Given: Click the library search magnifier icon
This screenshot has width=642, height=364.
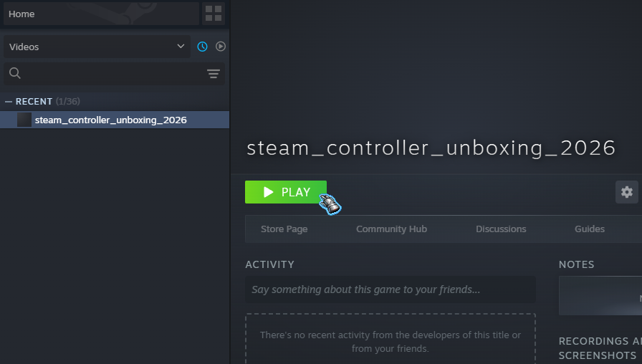Looking at the screenshot, I should click(15, 73).
